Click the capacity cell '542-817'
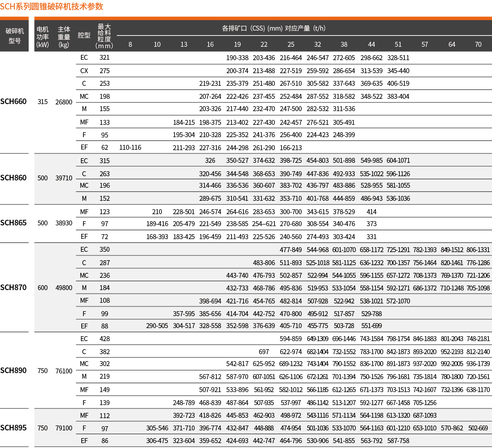Viewport: 492px width, 448px height. coord(237,364)
